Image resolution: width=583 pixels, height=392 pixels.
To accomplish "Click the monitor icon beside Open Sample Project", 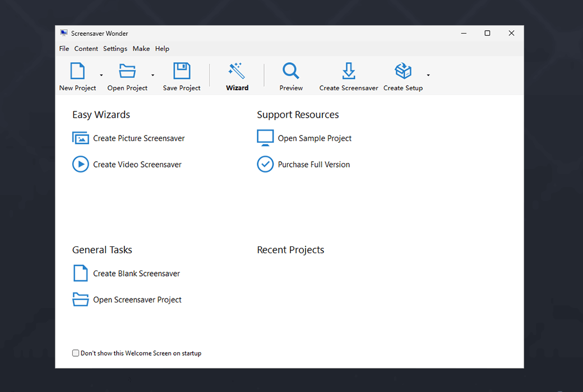I will pyautogui.click(x=265, y=138).
